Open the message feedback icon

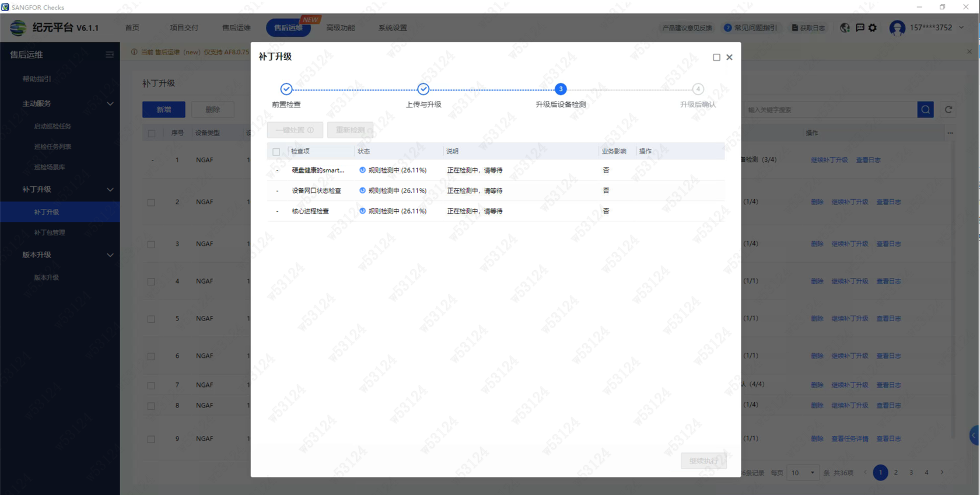coord(860,27)
